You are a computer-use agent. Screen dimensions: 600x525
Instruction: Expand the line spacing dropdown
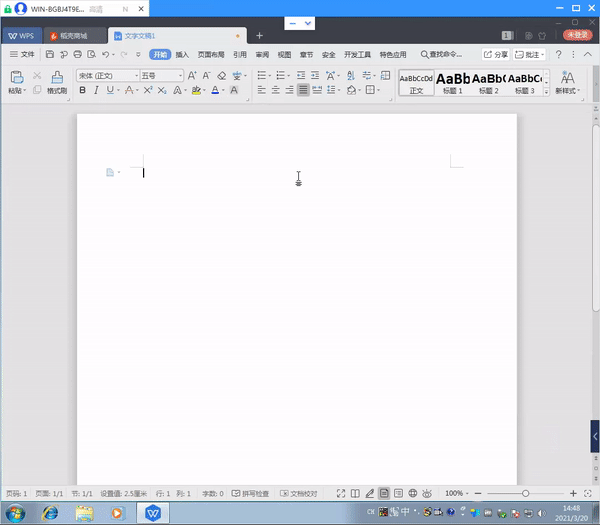coord(339,90)
